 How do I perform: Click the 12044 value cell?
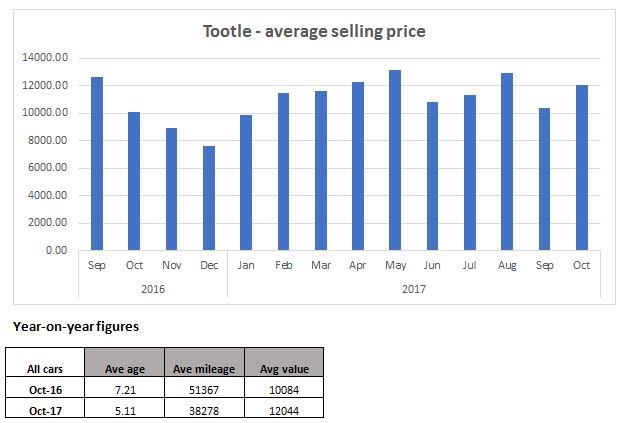click(283, 409)
